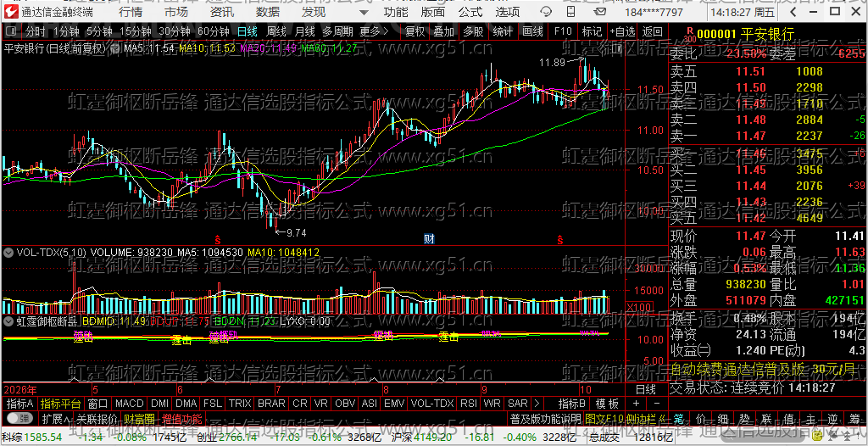The height and width of the screenshot is (446, 868).
Task: Toggle 多股 multi-stock view
Action: (x=473, y=31)
